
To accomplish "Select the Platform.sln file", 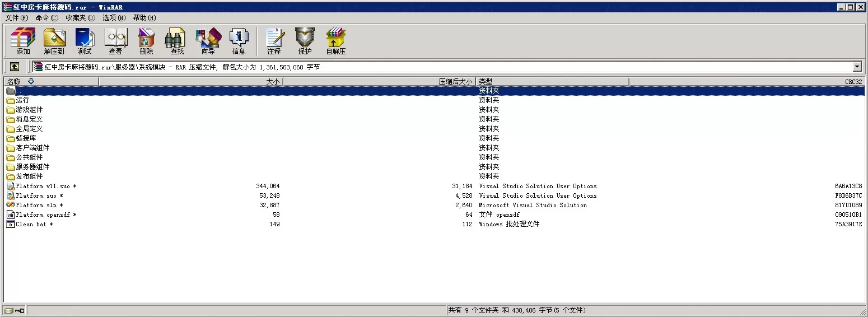I will pos(36,205).
